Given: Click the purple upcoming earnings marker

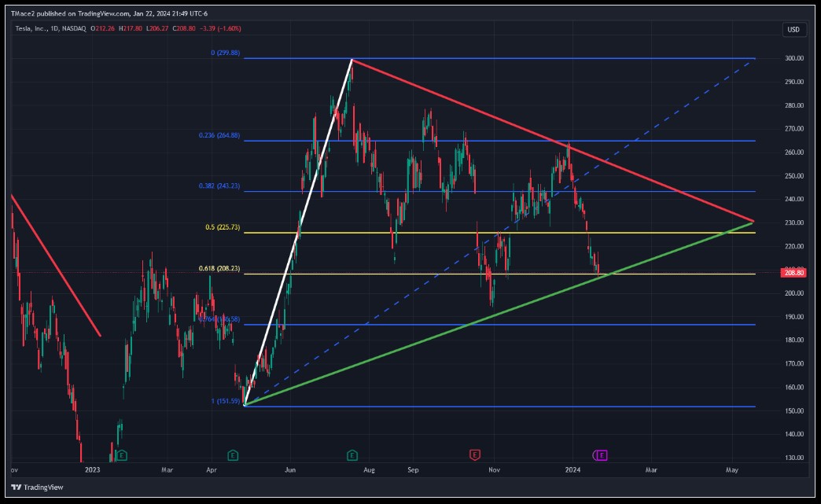Looking at the screenshot, I should click(x=601, y=454).
